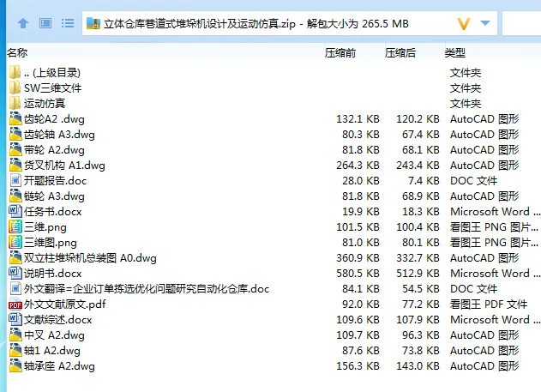Image resolution: width=541 pixels, height=392 pixels.
Task: Click 360.9 KB original size value
Action: [x=358, y=258]
